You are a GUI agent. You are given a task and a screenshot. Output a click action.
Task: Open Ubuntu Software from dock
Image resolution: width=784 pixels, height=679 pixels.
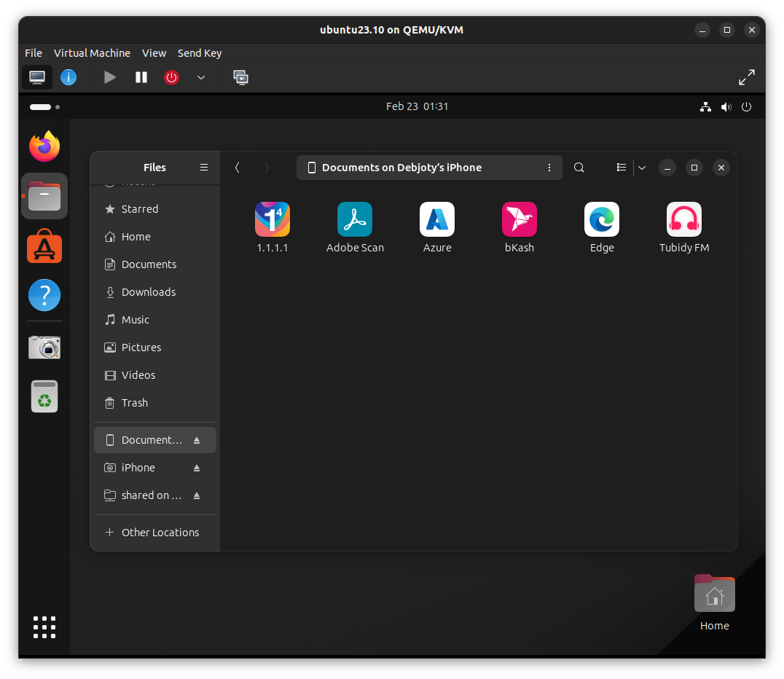click(x=44, y=246)
